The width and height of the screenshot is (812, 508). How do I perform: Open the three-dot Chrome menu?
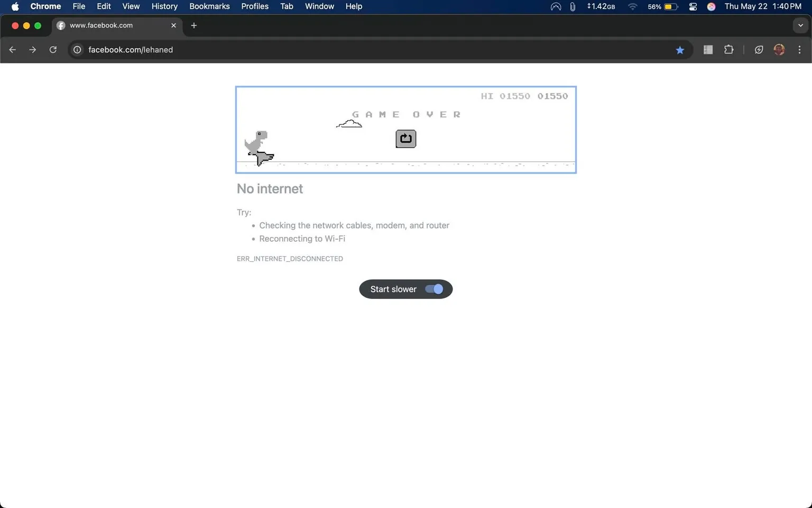(799, 50)
